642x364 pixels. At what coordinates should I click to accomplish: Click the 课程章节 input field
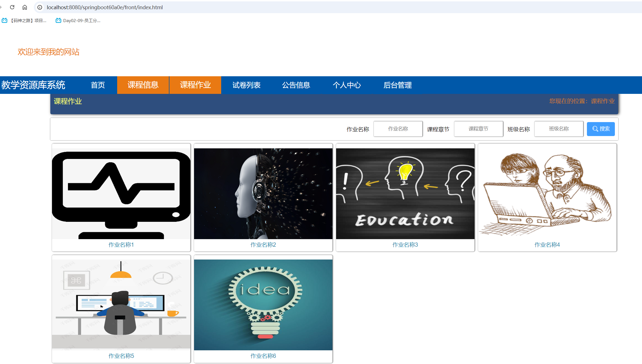point(478,129)
